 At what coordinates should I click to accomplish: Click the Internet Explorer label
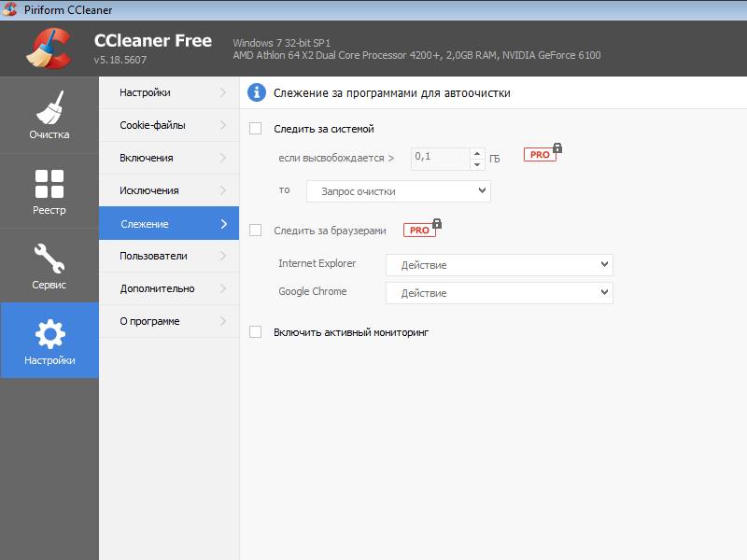click(x=317, y=263)
